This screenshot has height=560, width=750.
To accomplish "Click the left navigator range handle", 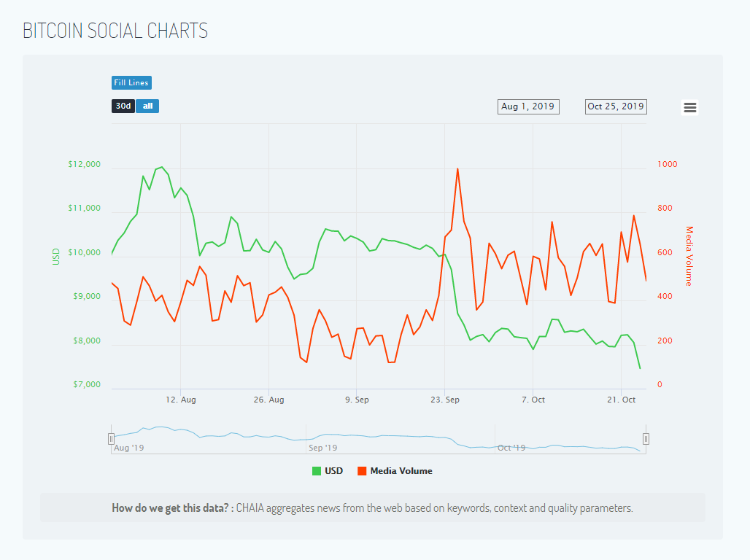I will [112, 438].
